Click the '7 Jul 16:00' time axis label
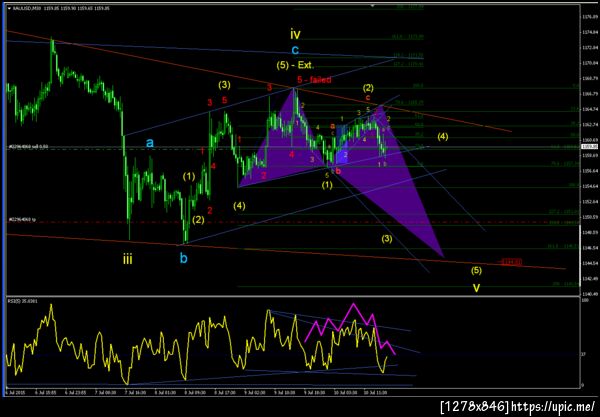The height and width of the screenshot is (417, 600). pyautogui.click(x=134, y=392)
